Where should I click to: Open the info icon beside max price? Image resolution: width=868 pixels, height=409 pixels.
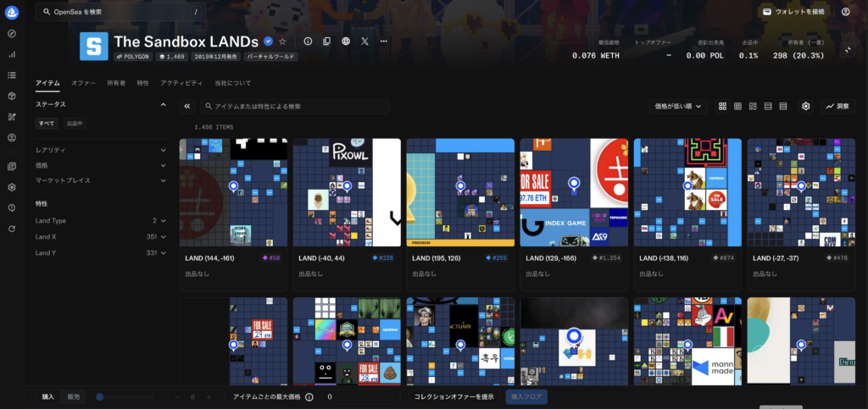click(309, 397)
